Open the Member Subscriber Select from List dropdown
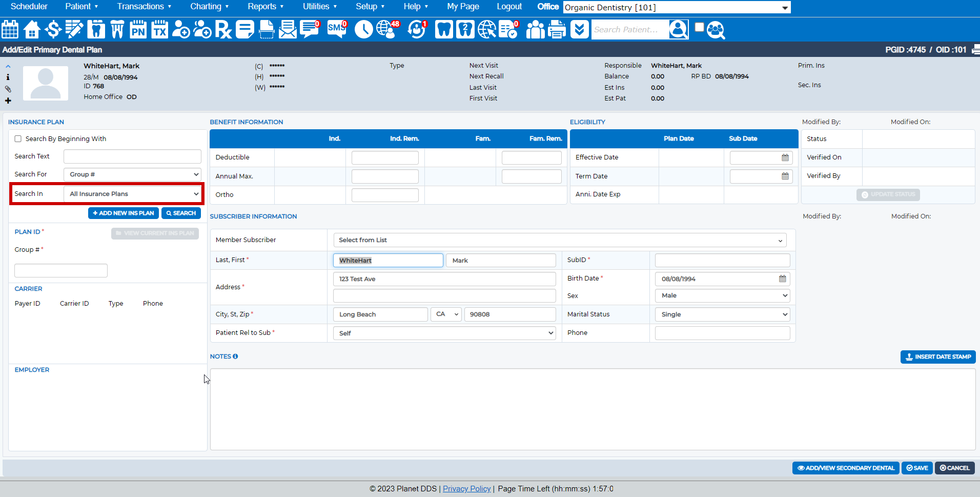The image size is (980, 497). click(561, 240)
